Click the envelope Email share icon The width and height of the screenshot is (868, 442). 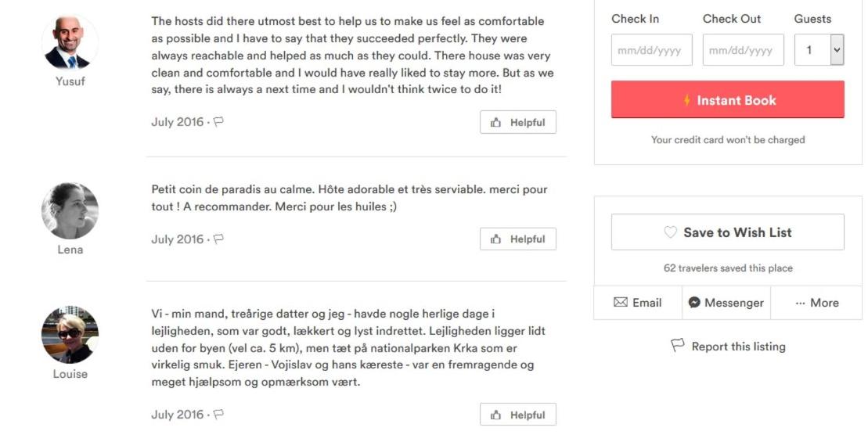tap(621, 302)
